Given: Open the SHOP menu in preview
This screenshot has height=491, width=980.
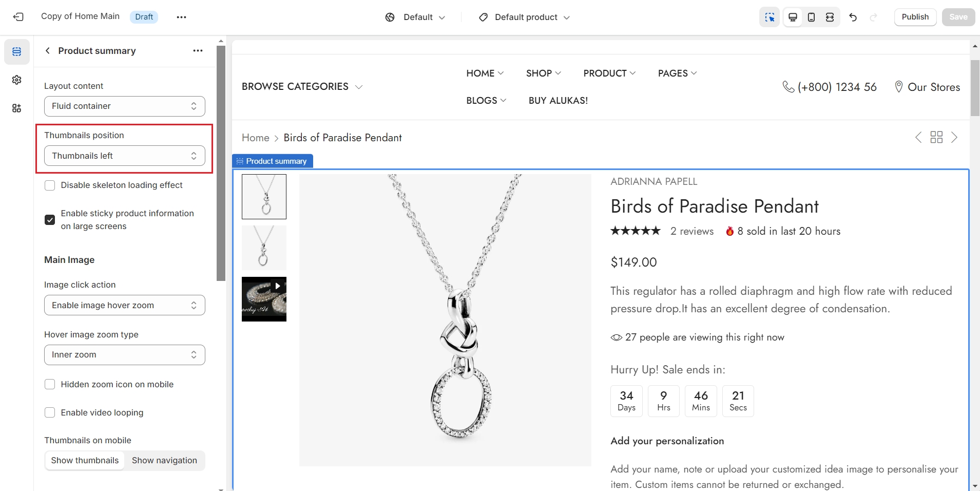Looking at the screenshot, I should (543, 73).
